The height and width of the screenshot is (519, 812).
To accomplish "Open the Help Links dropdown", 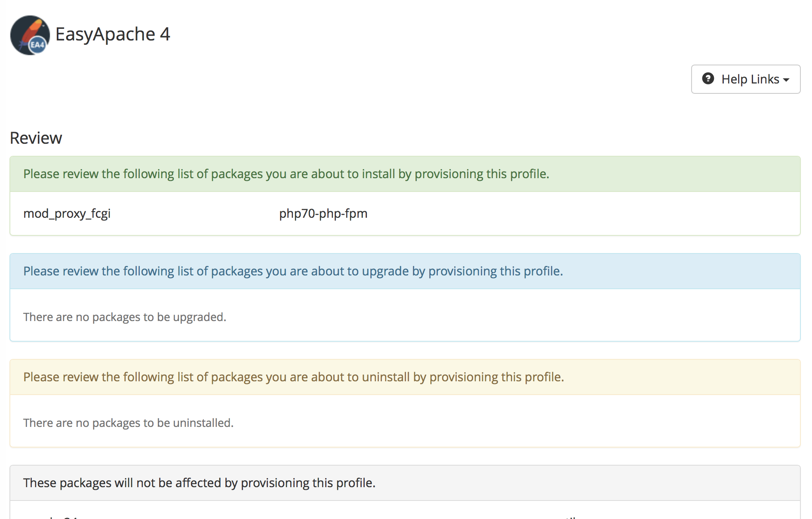I will click(745, 79).
